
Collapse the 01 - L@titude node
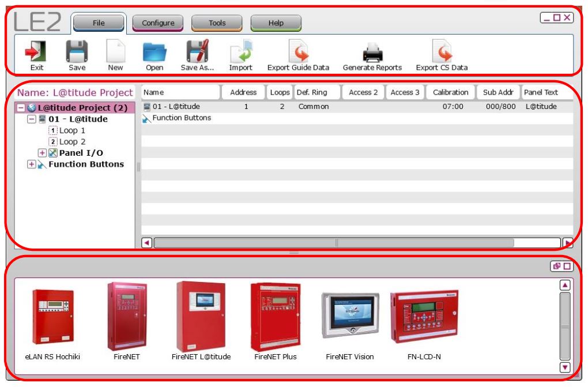click(x=32, y=119)
